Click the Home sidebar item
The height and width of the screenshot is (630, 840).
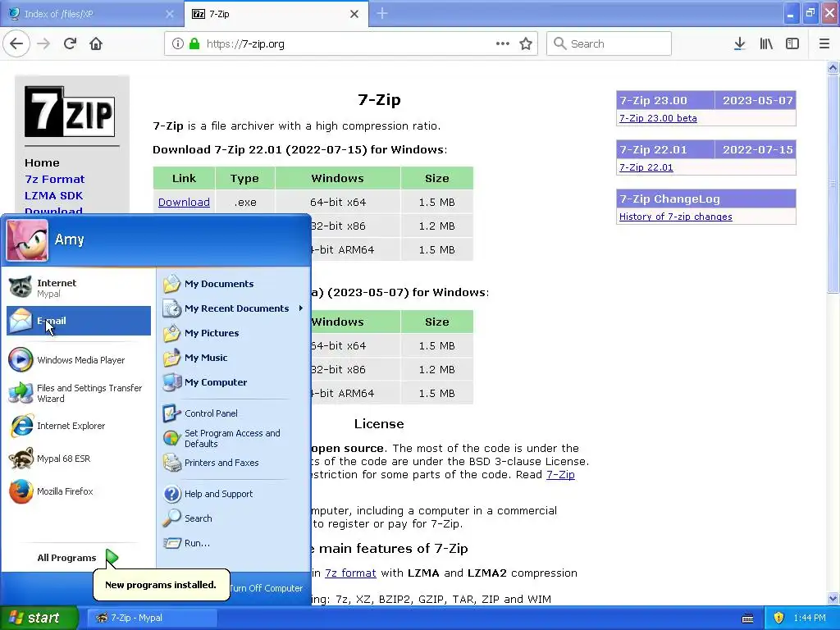tap(42, 162)
